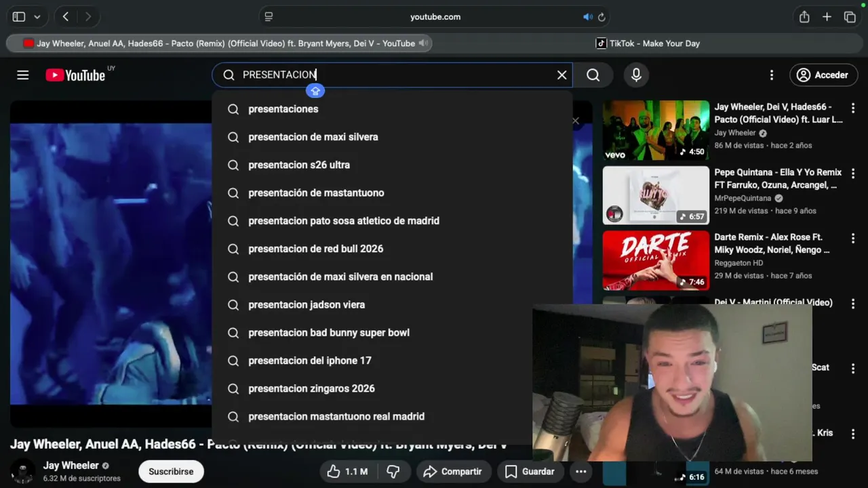Show the Safari tab overview

[850, 17]
